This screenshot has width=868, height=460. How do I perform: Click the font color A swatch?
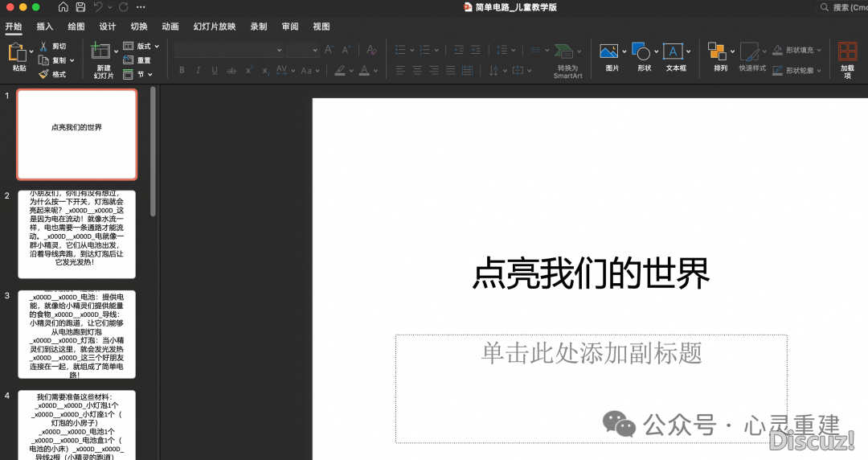click(364, 71)
